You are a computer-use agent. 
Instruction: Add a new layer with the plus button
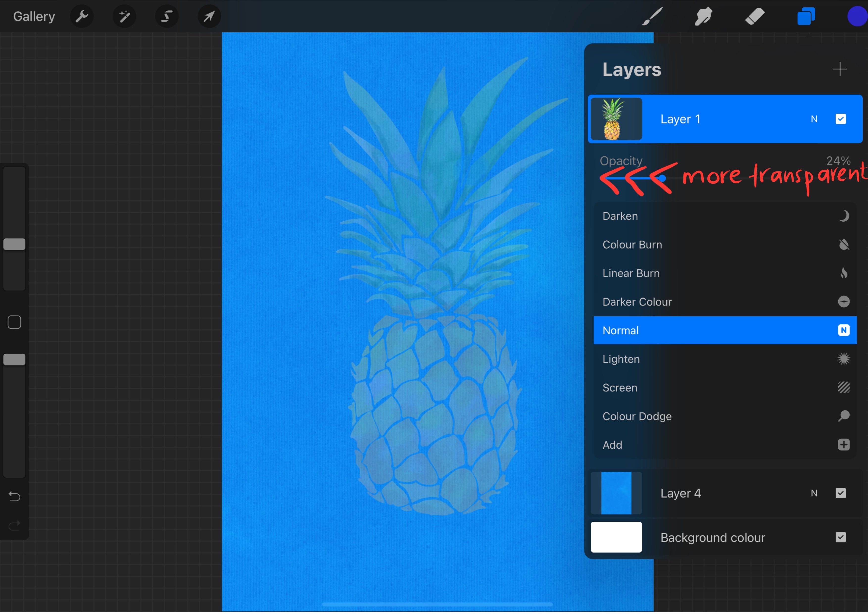pyautogui.click(x=840, y=69)
